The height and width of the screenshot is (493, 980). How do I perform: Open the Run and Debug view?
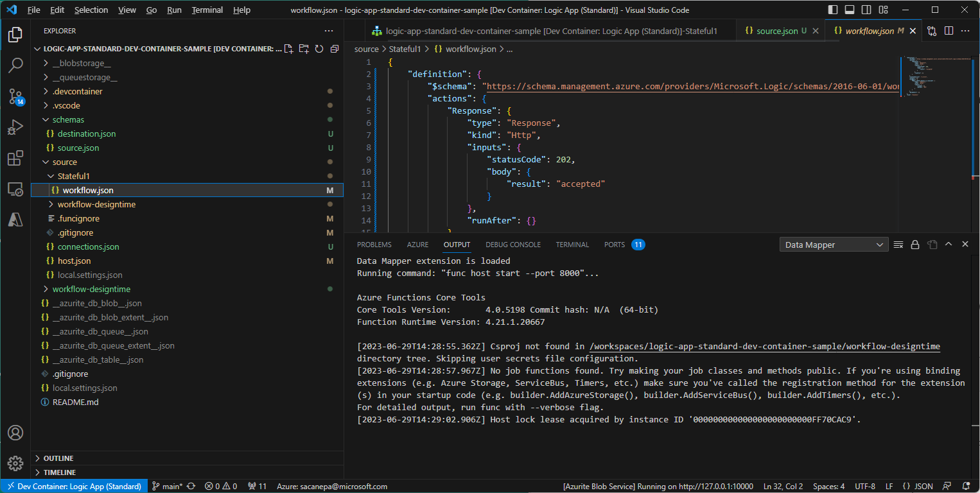15,127
